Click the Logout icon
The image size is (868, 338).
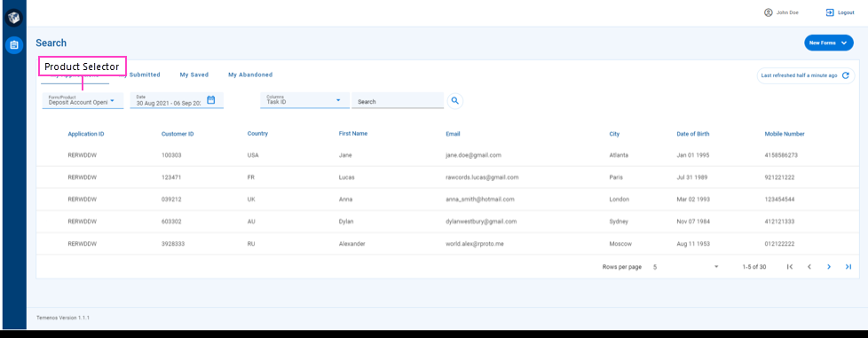829,12
